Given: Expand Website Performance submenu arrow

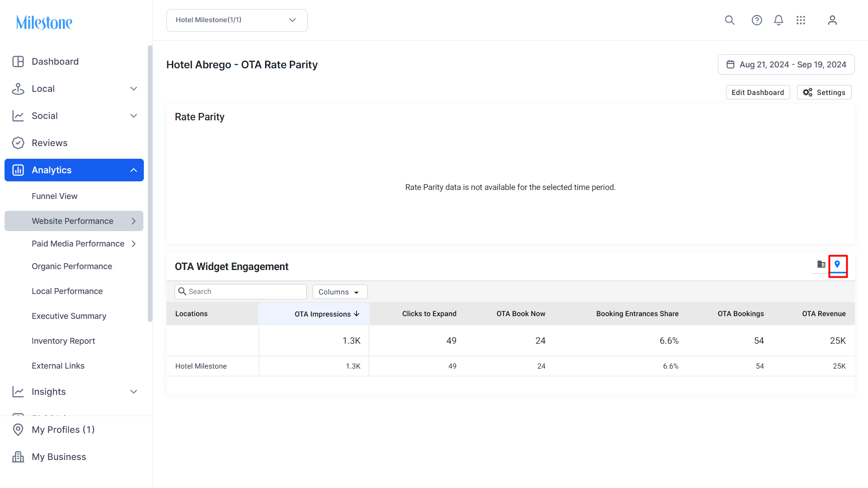Looking at the screenshot, I should click(133, 221).
